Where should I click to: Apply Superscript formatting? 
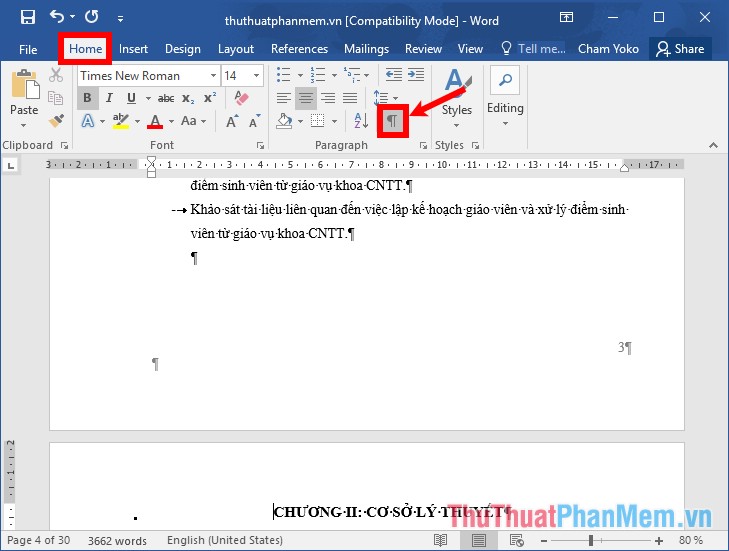[x=209, y=98]
